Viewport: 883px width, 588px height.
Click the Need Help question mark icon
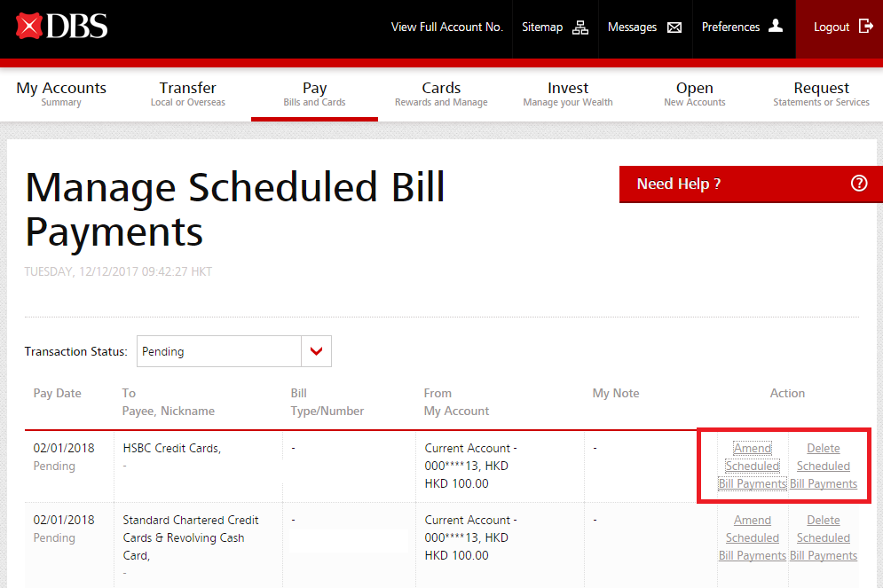point(858,184)
